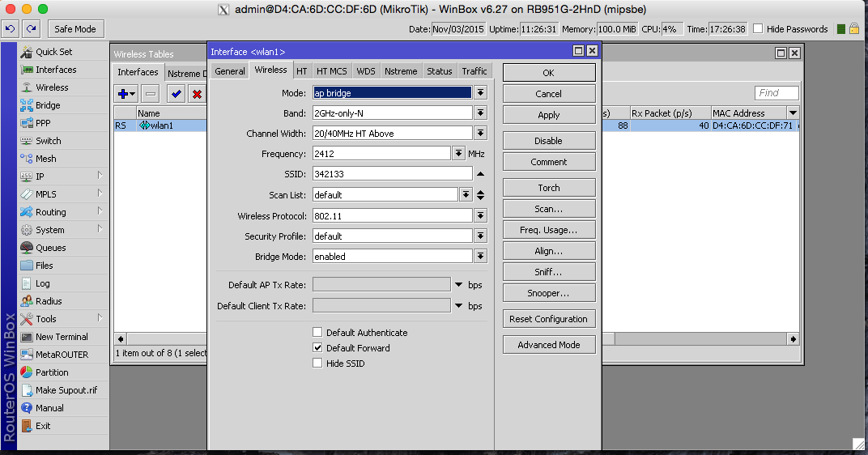Click the Find search box
Screen dimensions: 868x455
point(777,93)
